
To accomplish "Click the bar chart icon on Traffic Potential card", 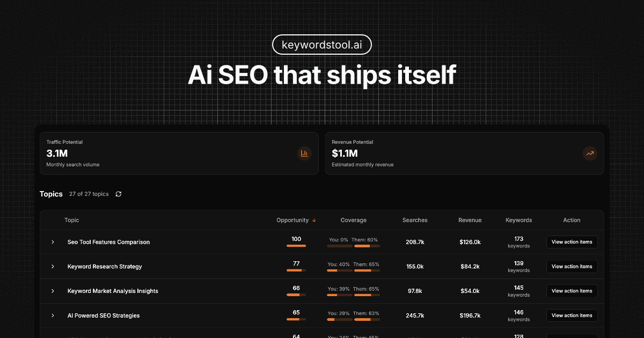I will click(x=304, y=153).
